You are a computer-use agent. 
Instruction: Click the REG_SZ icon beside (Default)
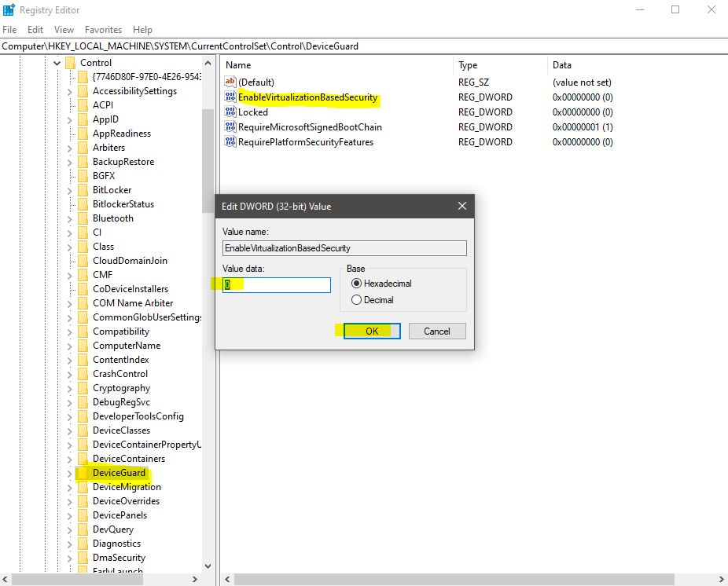pos(231,82)
